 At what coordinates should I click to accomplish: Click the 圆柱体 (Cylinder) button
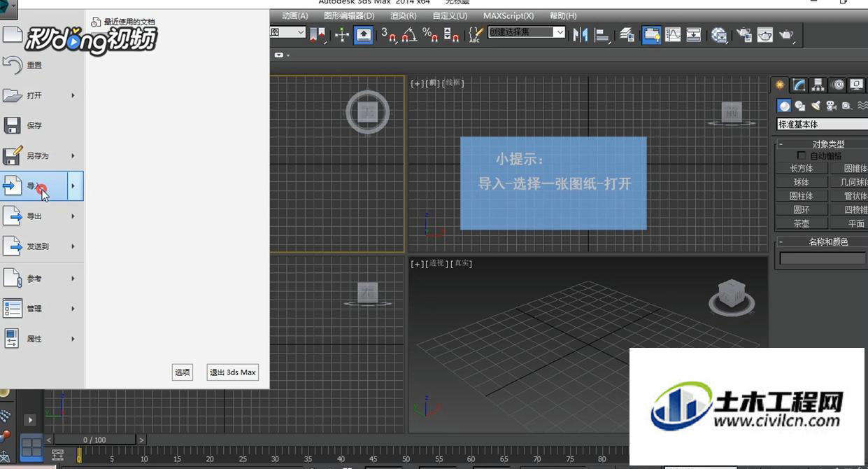coord(802,196)
